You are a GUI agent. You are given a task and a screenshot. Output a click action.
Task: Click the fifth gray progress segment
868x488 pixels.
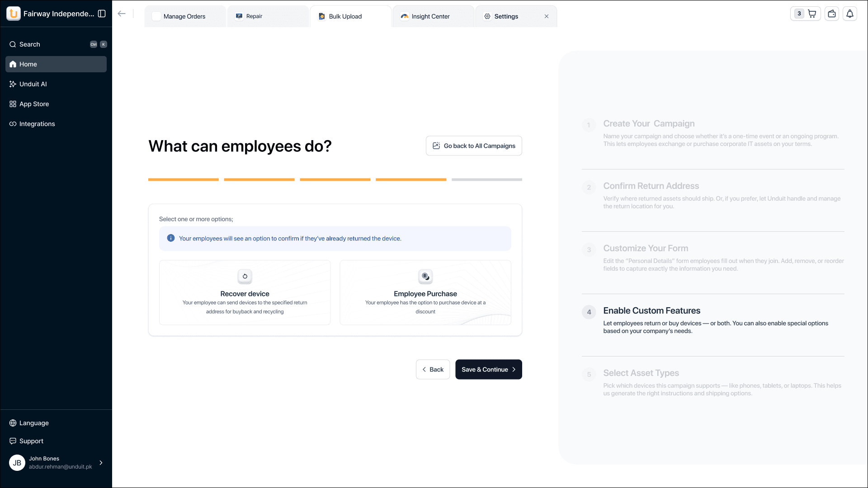(486, 179)
